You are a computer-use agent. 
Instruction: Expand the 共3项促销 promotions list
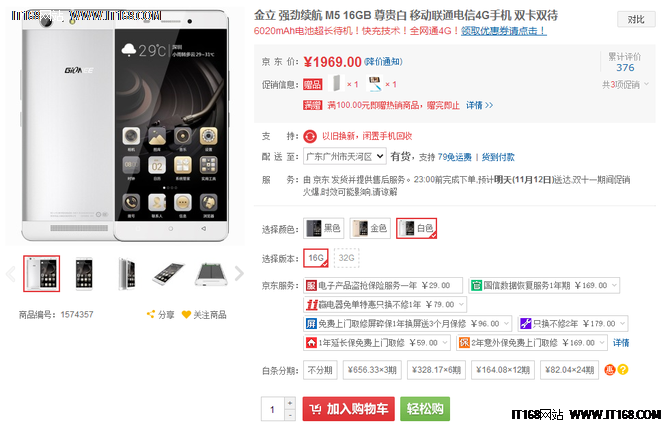[626, 85]
